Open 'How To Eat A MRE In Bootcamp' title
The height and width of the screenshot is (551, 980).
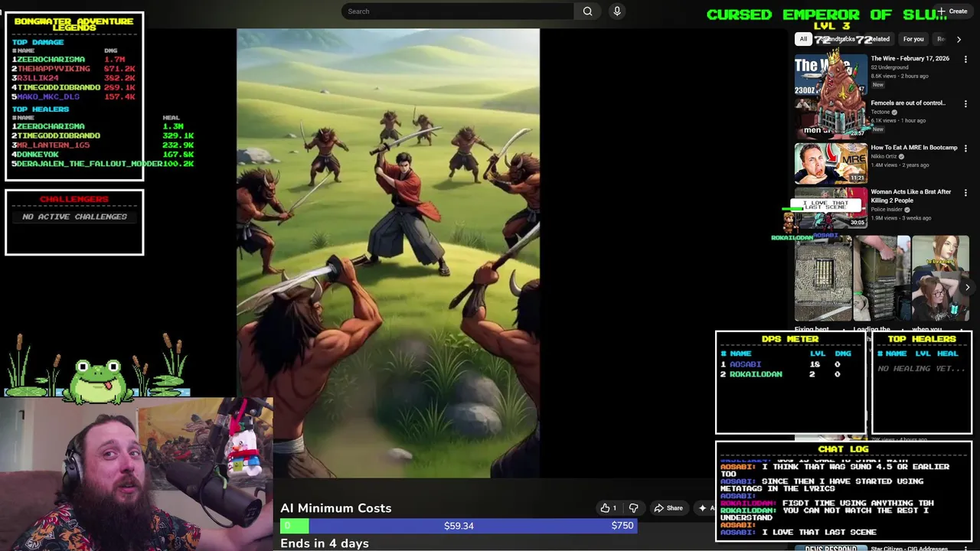pos(913,148)
